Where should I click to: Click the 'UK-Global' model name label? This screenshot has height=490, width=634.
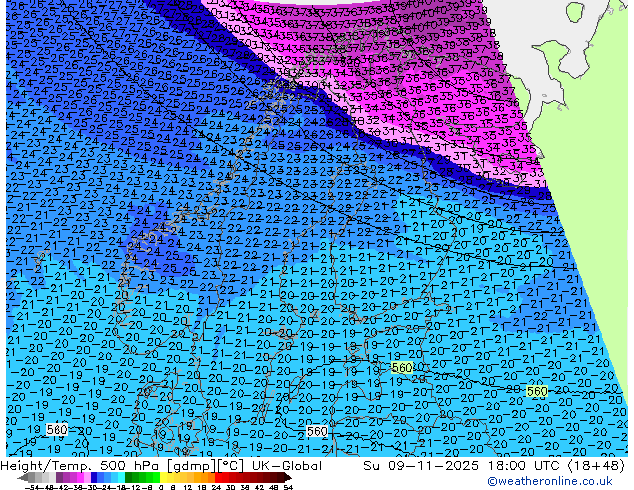click(287, 466)
